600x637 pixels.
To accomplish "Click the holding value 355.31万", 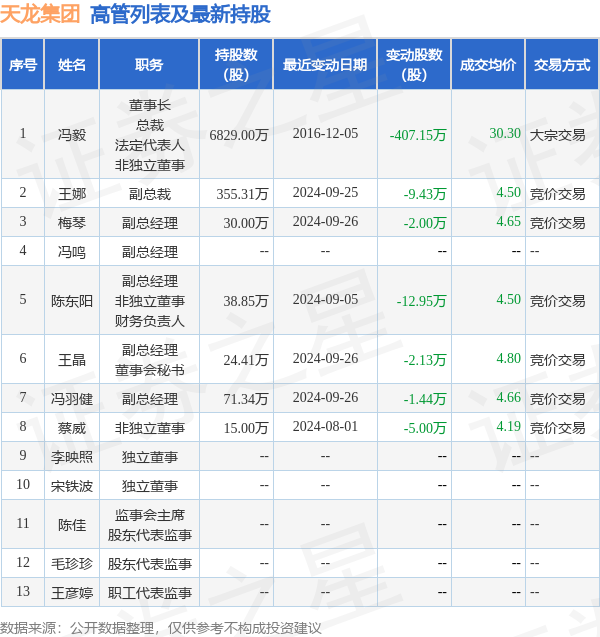I will (x=242, y=193).
